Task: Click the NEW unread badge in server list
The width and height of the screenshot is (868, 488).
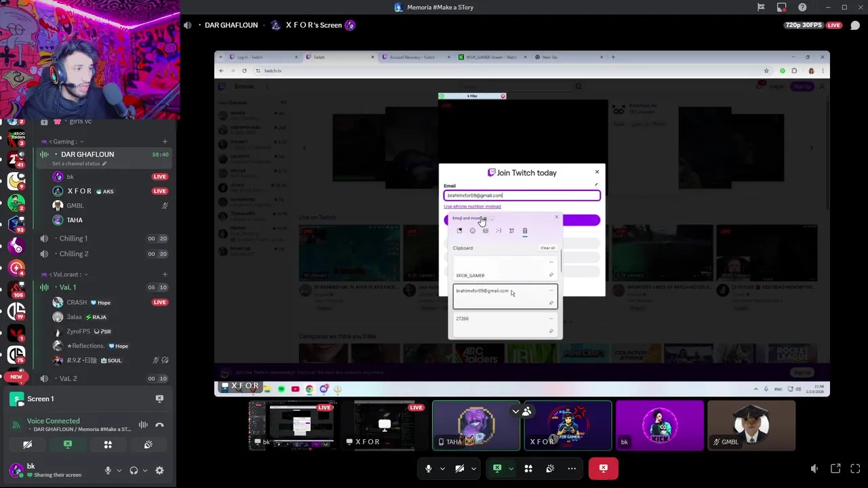Action: pyautogui.click(x=16, y=377)
